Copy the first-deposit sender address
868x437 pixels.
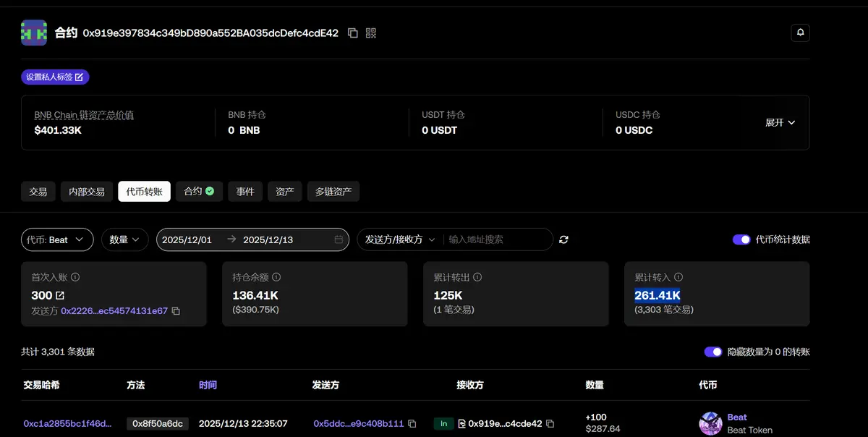(176, 310)
